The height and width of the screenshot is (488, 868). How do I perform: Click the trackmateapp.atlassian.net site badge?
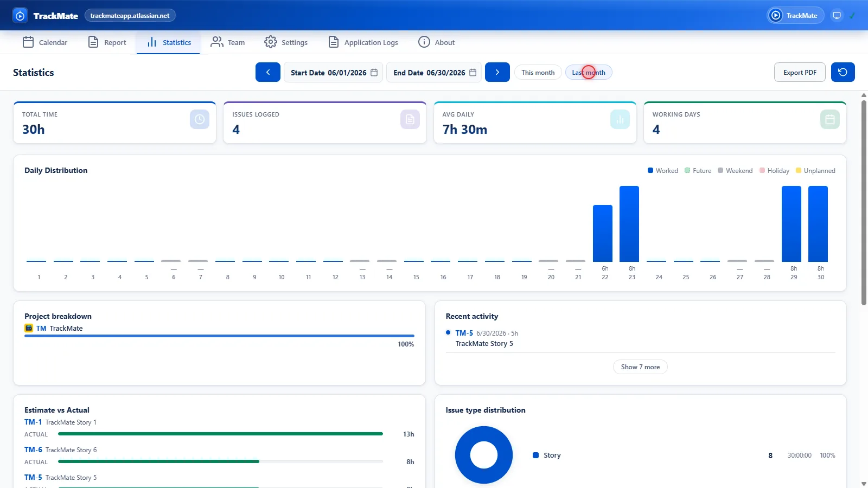130,16
